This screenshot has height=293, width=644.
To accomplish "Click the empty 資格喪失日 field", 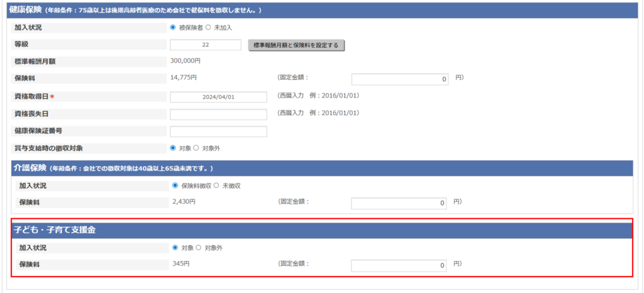I will coord(218,114).
